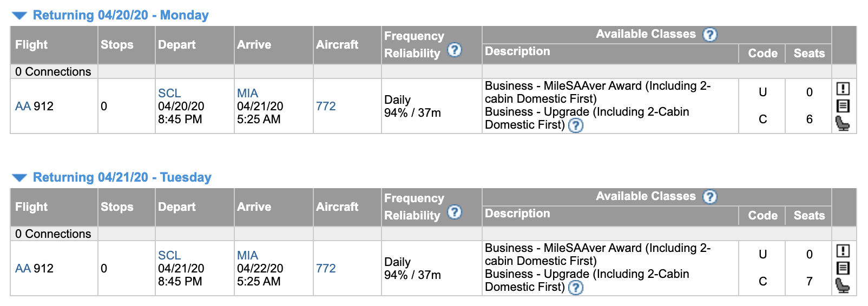Open the MIA airport link arriving 04/21/20
This screenshot has width=868, height=306.
click(247, 94)
